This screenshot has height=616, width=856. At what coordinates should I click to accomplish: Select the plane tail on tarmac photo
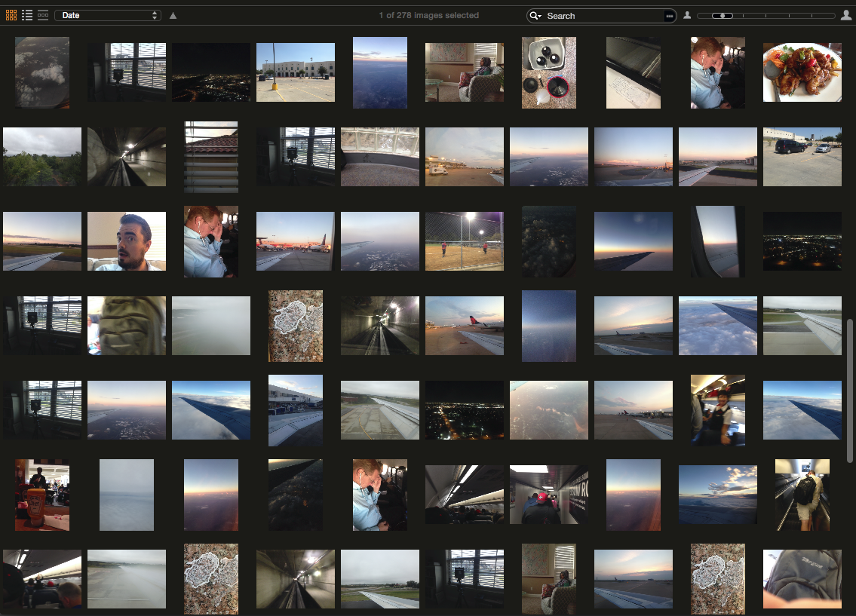[x=465, y=326]
